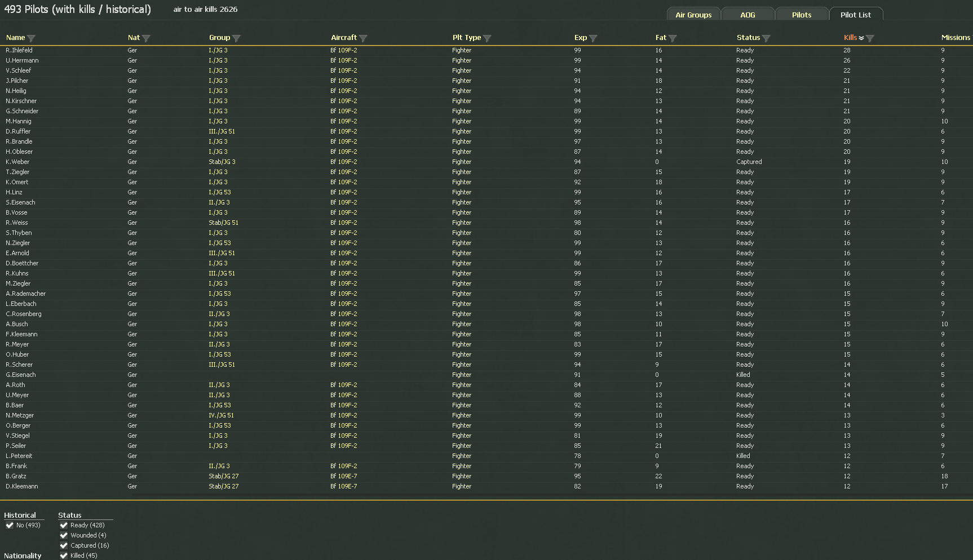Click the filter funnel icon beside Name
The width and height of the screenshot is (973, 560).
31,38
